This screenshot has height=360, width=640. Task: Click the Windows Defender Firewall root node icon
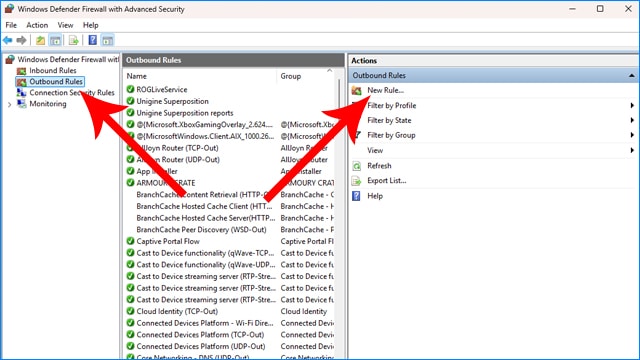tap(10, 60)
